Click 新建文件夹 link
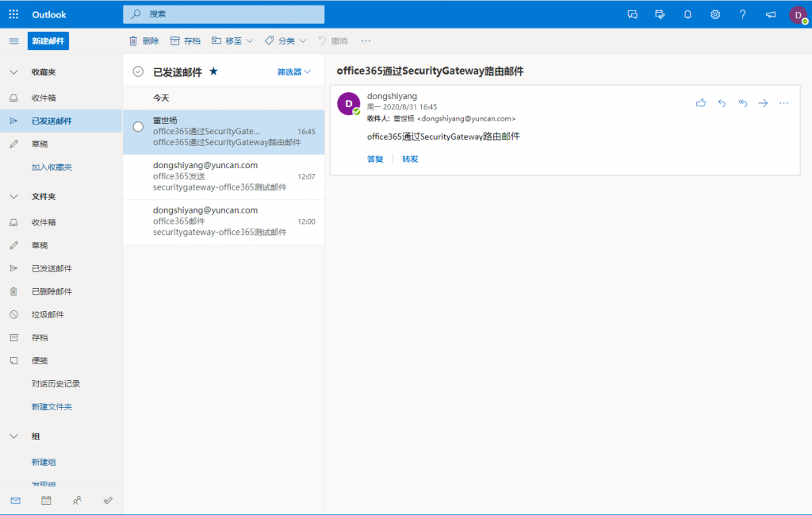Screen dimensions: 812x515 (x=52, y=407)
